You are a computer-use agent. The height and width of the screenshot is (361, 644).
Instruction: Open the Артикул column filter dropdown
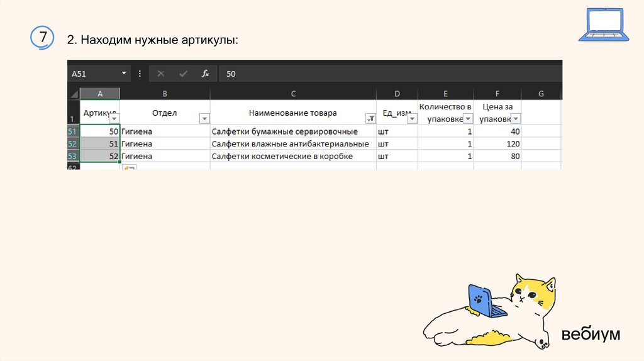point(114,118)
